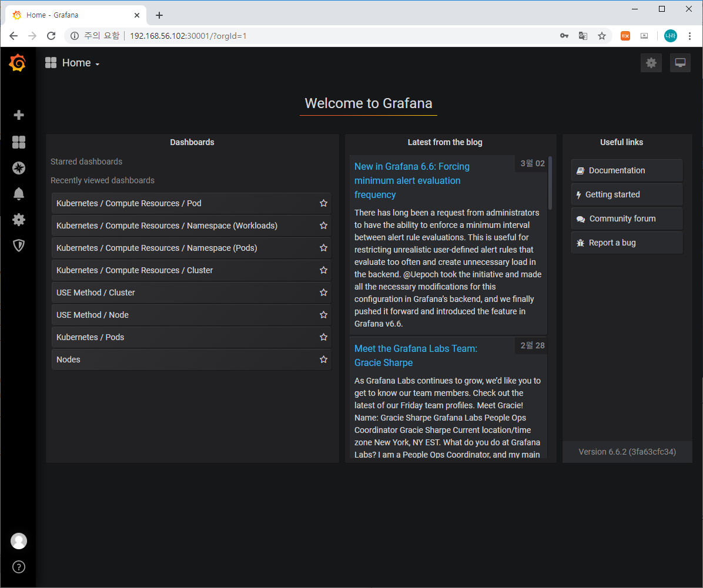
Task: Open the Kubernetes / Pods dashboard
Action: click(x=192, y=337)
